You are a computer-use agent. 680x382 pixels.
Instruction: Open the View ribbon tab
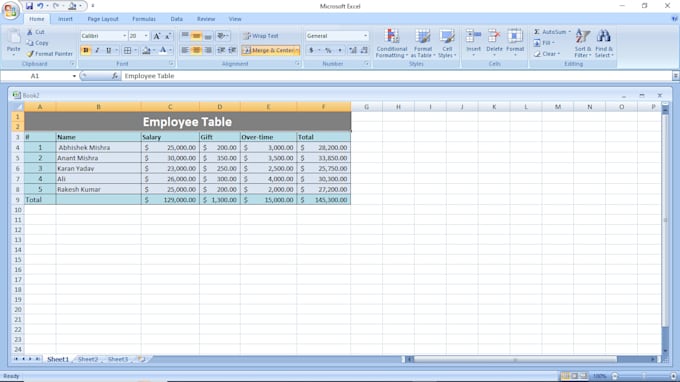pyautogui.click(x=235, y=19)
